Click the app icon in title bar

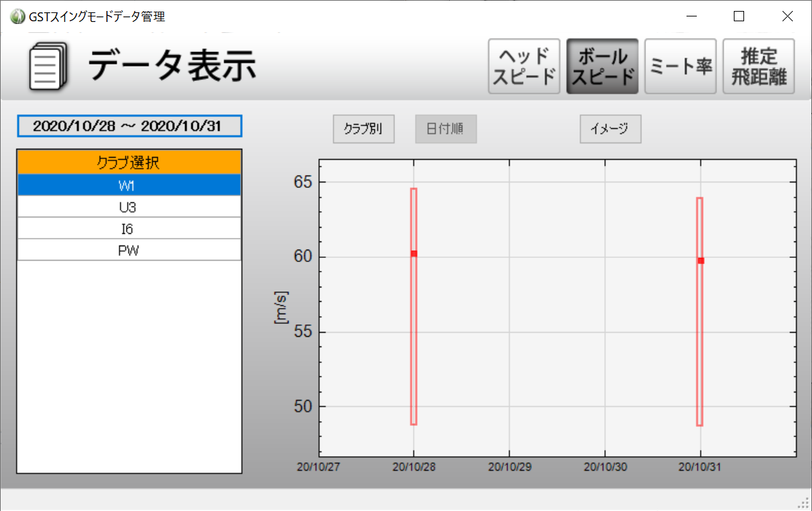coord(17,16)
